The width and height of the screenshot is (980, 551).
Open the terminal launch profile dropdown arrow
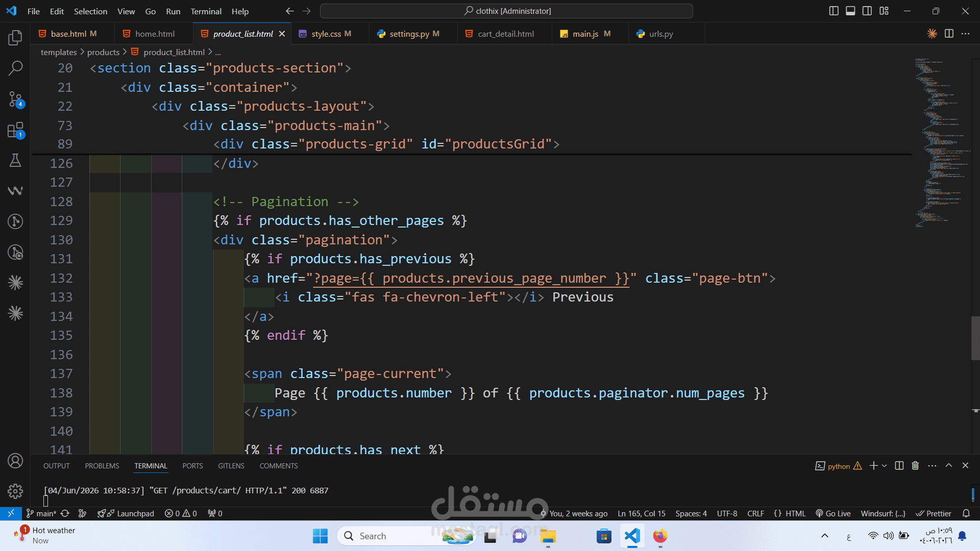885,465
